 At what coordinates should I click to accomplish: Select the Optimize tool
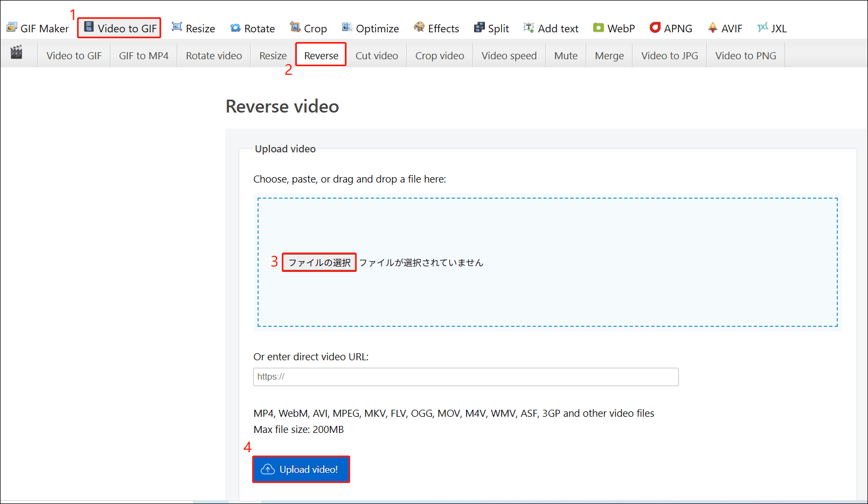point(370,28)
